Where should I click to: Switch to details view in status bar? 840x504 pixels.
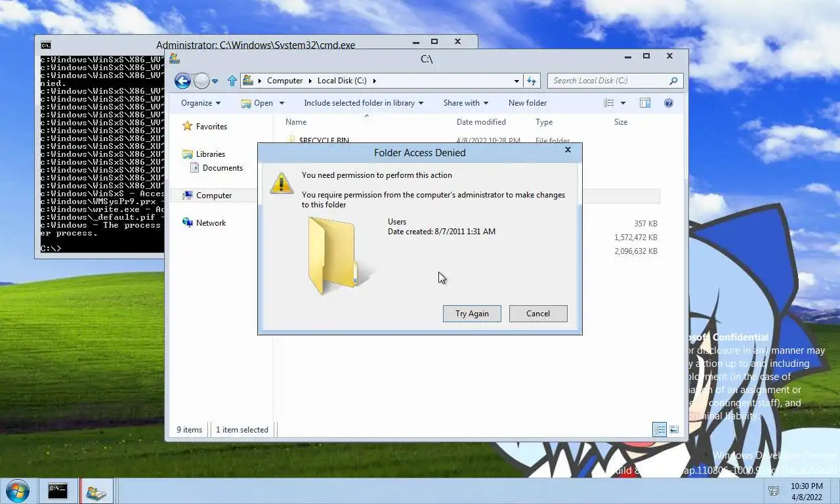pos(660,430)
